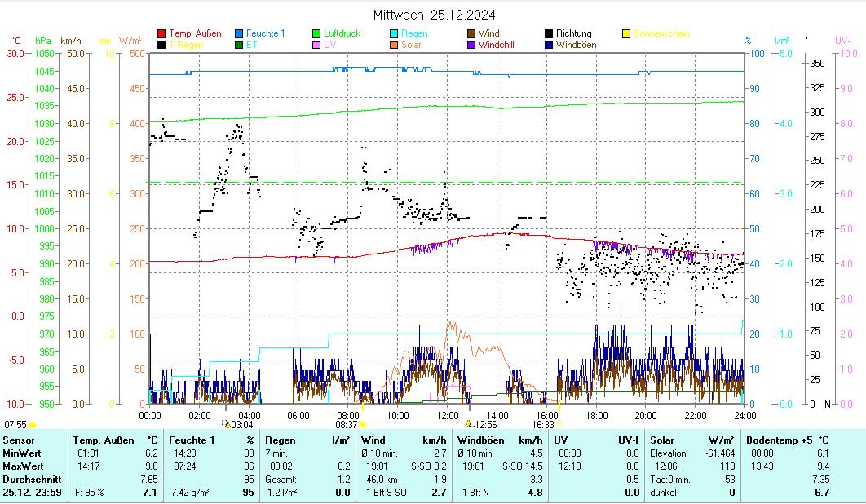Image resolution: width=866 pixels, height=504 pixels.
Task: Click the average temperature value 7.65
Action: (x=149, y=480)
